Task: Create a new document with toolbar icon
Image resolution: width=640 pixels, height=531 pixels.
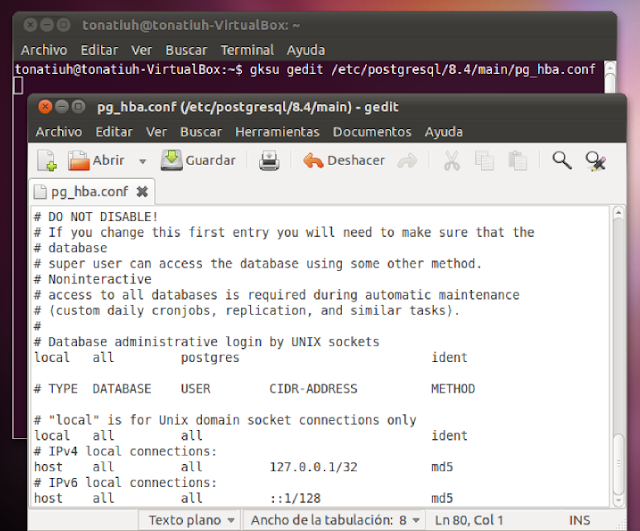Action: [47, 160]
